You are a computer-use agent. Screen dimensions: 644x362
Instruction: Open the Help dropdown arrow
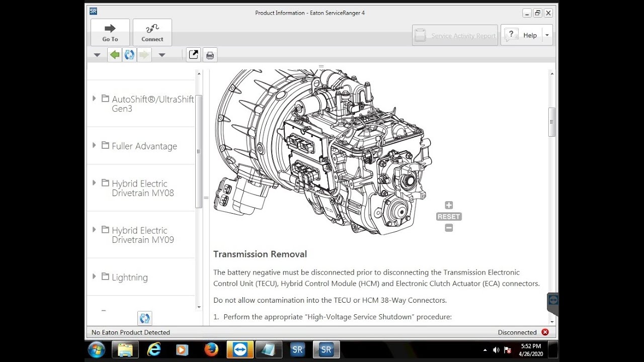click(x=547, y=35)
